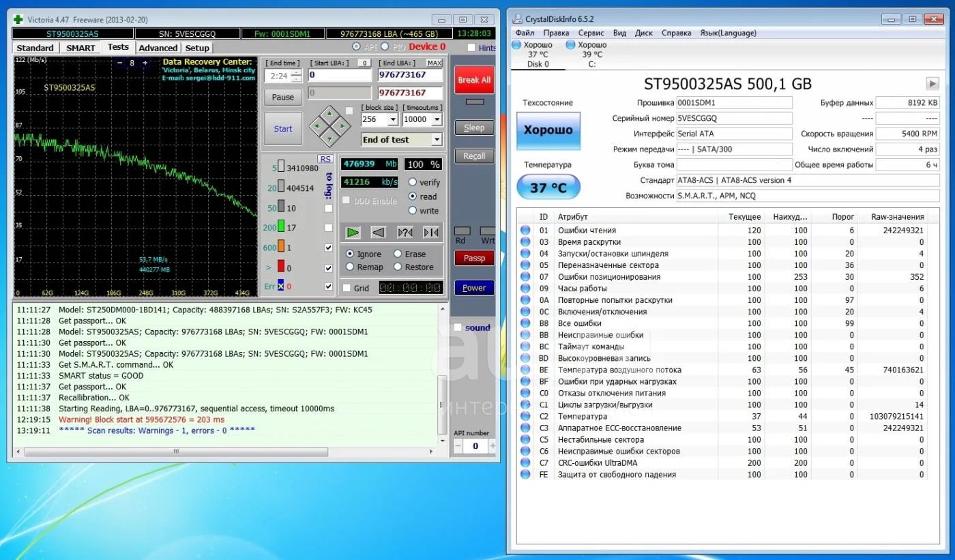Select the PIO radio button
This screenshot has width=955, height=560.
coord(385,46)
